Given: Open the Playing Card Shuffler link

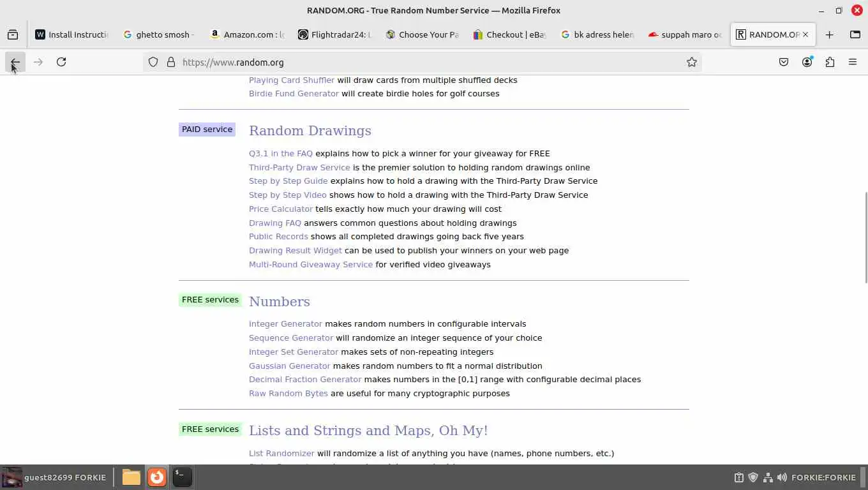Looking at the screenshot, I should [292, 80].
